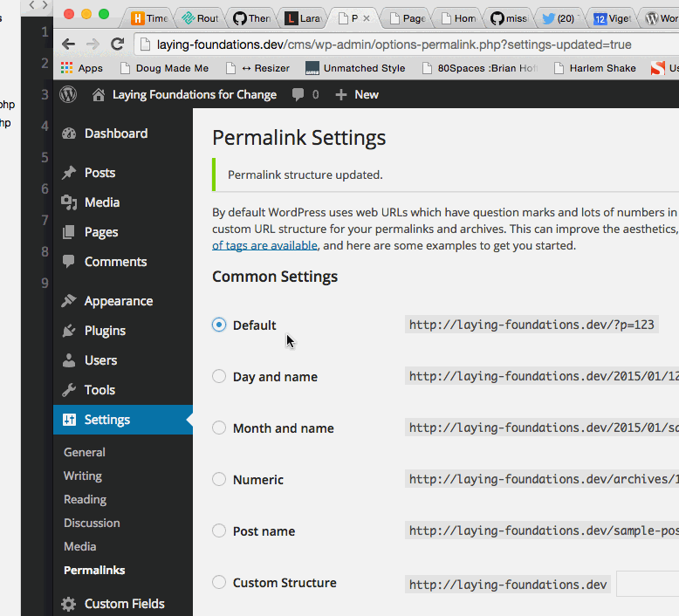Select the Default permalink radio button
The width and height of the screenshot is (679, 616).
point(219,325)
